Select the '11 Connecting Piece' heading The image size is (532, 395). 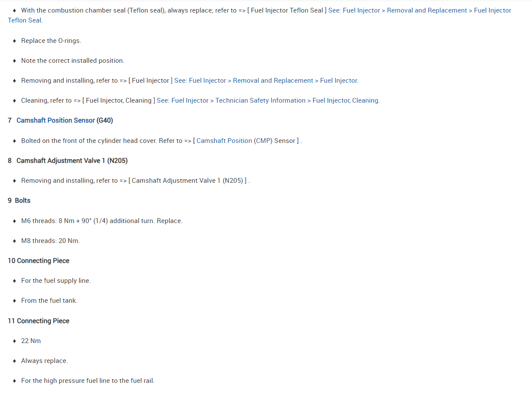[39, 321]
